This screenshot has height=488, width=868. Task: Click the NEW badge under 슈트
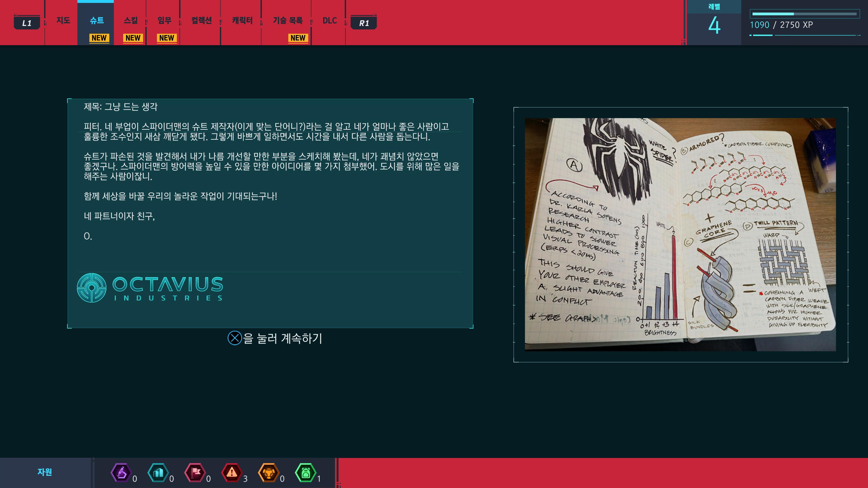(x=99, y=38)
